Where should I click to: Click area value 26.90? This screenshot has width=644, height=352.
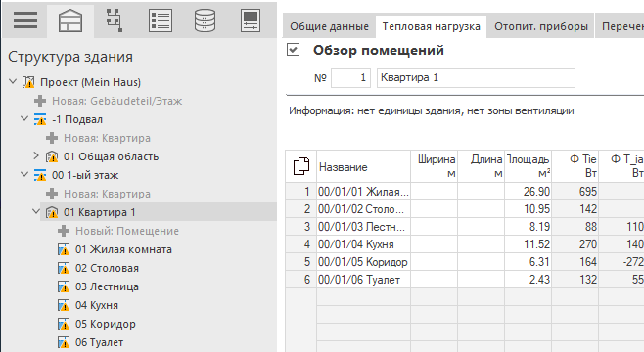point(536,192)
